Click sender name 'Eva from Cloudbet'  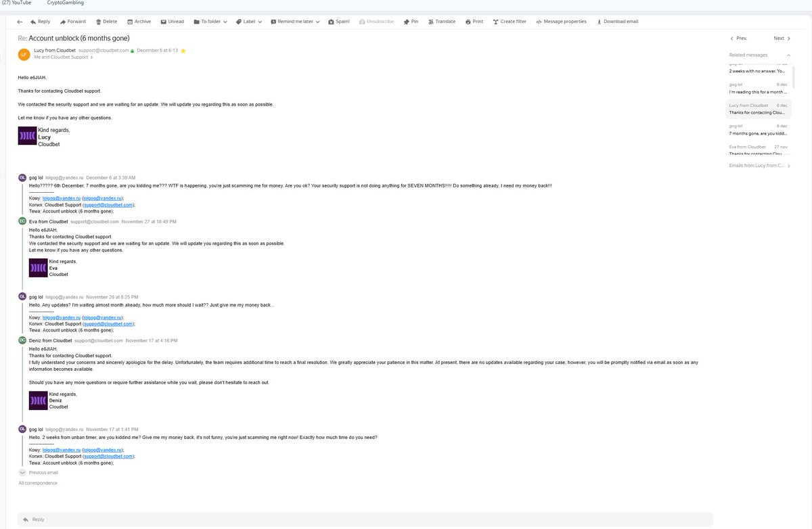pos(49,221)
